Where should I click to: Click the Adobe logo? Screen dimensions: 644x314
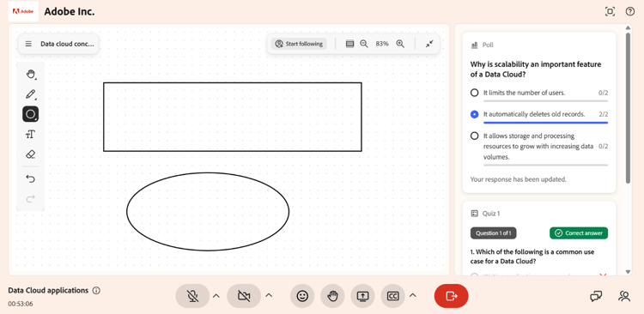(23, 11)
